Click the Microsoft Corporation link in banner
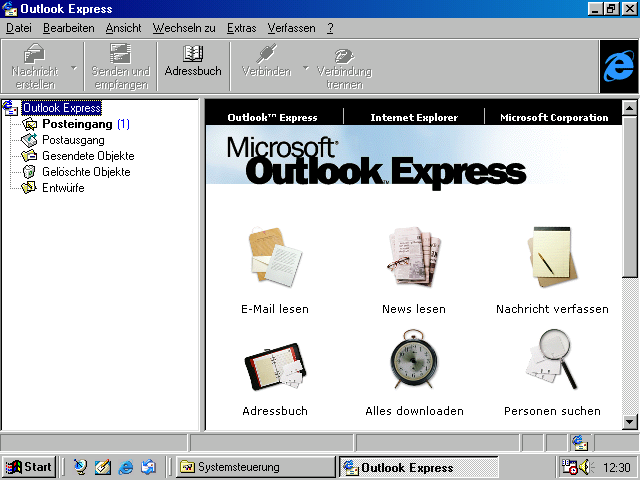640x480 pixels. pos(554,118)
